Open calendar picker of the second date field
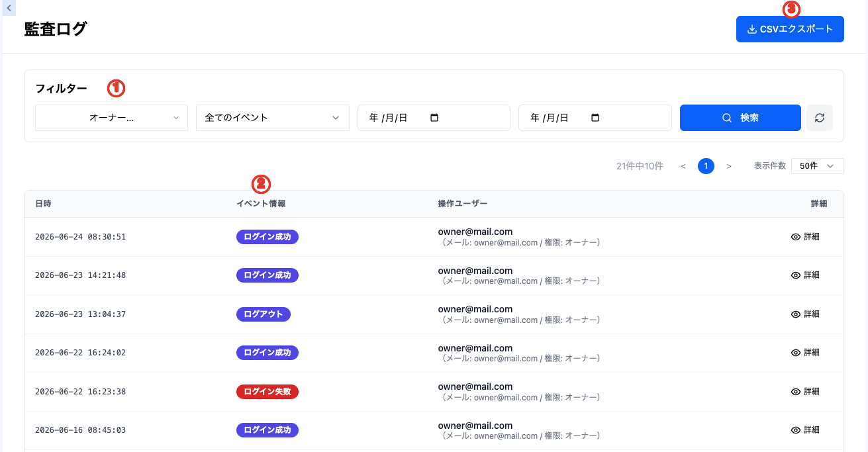Image resolution: width=868 pixels, height=452 pixels. 595,118
